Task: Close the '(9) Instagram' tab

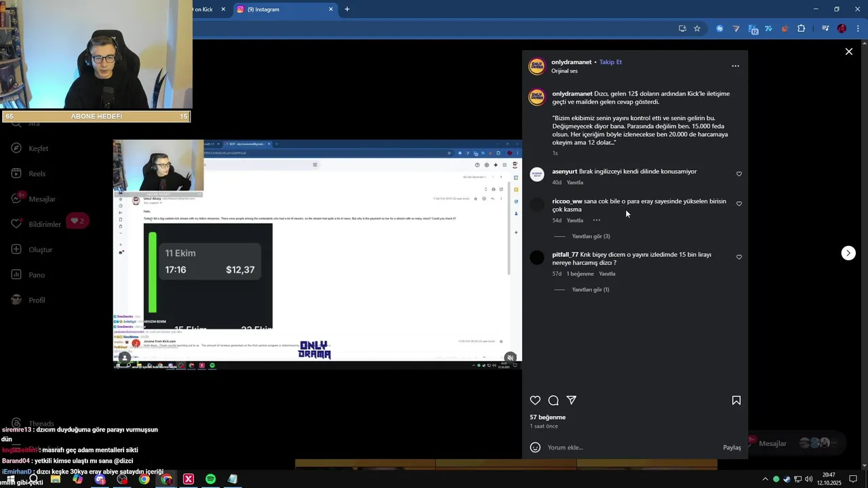Action: (x=331, y=9)
